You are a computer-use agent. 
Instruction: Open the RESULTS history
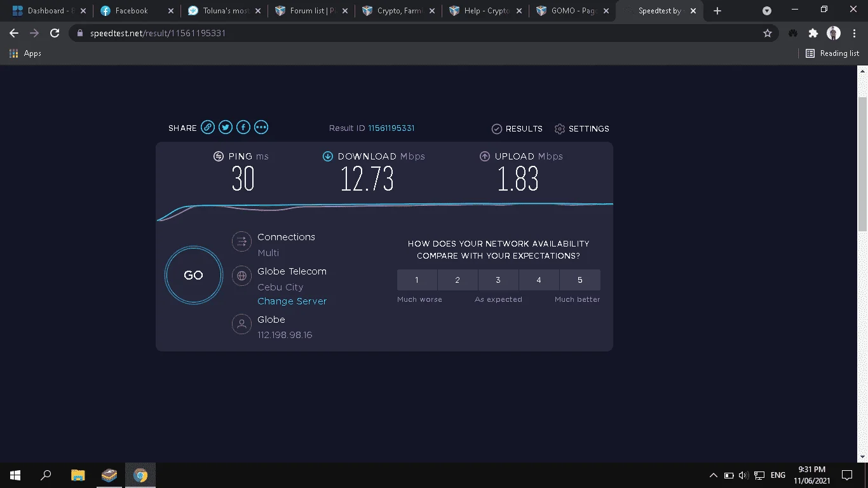[517, 129]
